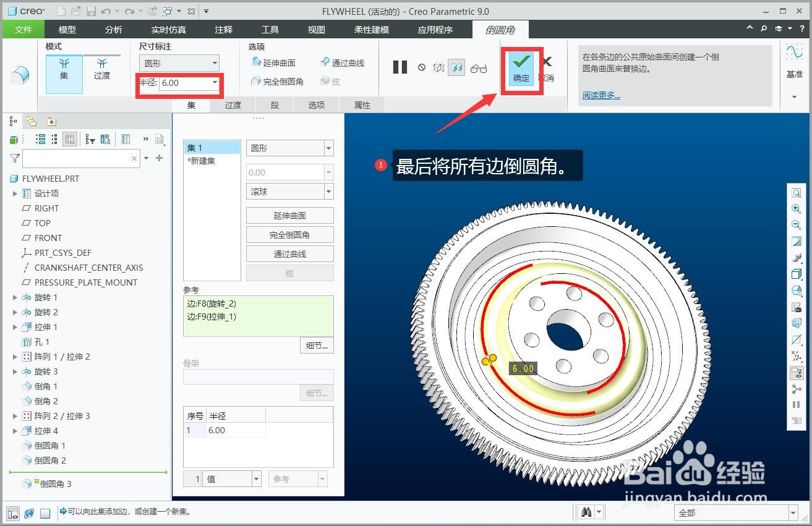
Task: Click the command search magnifier icon
Action: [x=764, y=28]
